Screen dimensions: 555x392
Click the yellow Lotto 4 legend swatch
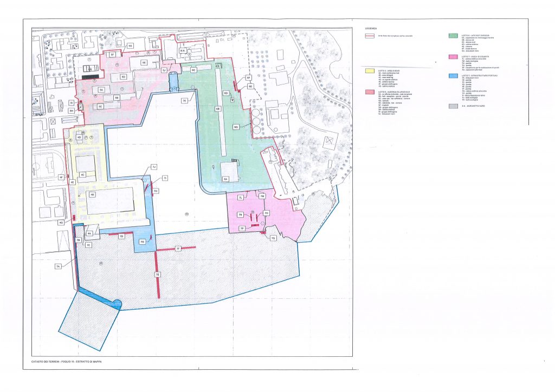(369, 70)
